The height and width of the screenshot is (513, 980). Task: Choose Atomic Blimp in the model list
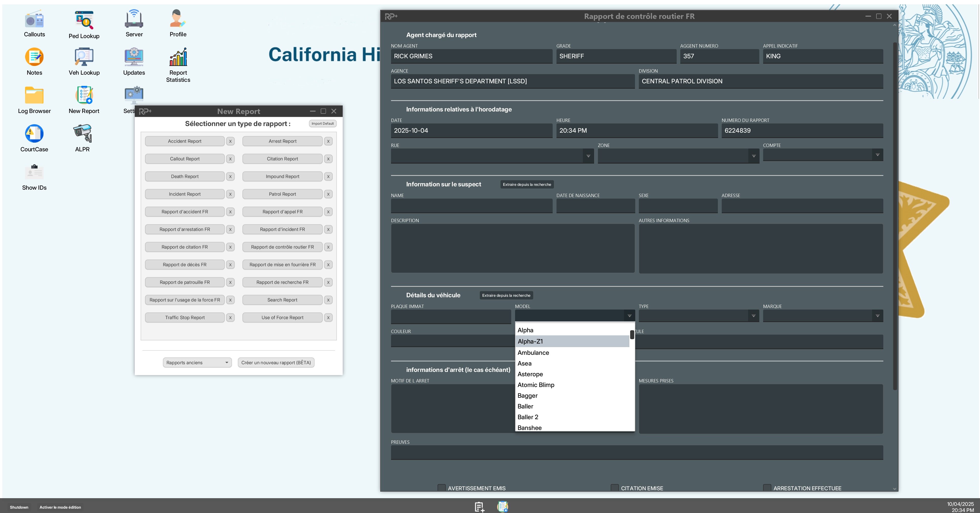(x=536, y=385)
